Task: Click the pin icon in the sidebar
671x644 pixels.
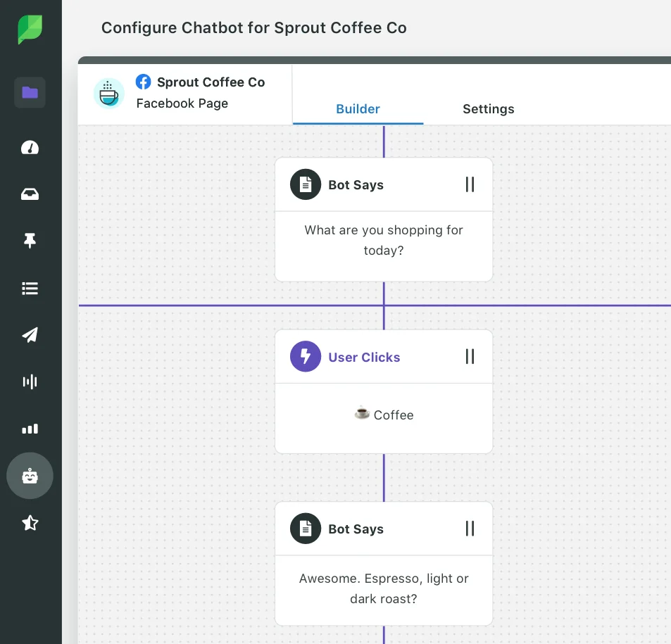Action: [30, 241]
